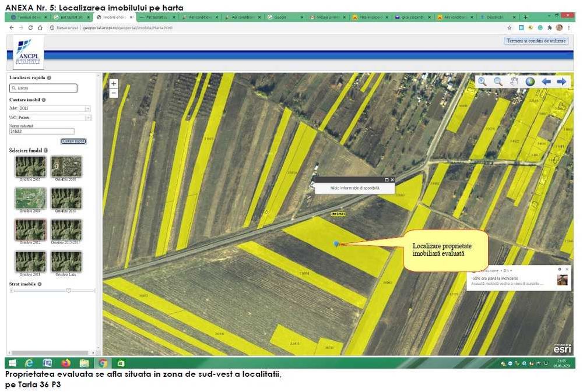Go to next map extent arrow

pos(561,82)
